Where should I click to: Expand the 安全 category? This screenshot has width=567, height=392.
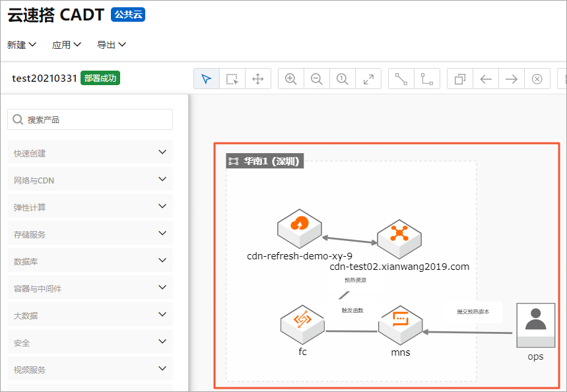point(90,342)
